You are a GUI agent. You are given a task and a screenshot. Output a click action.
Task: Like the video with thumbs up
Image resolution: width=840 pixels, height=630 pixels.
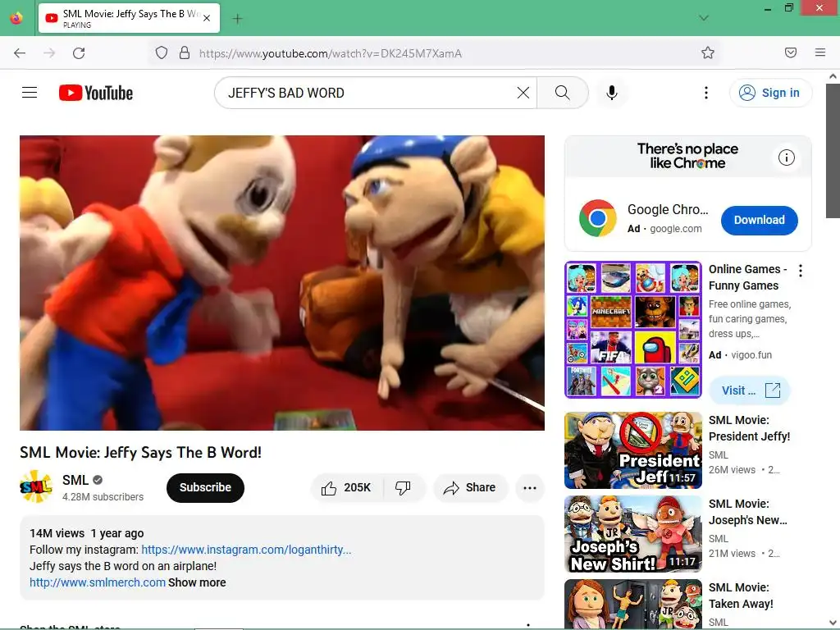347,487
